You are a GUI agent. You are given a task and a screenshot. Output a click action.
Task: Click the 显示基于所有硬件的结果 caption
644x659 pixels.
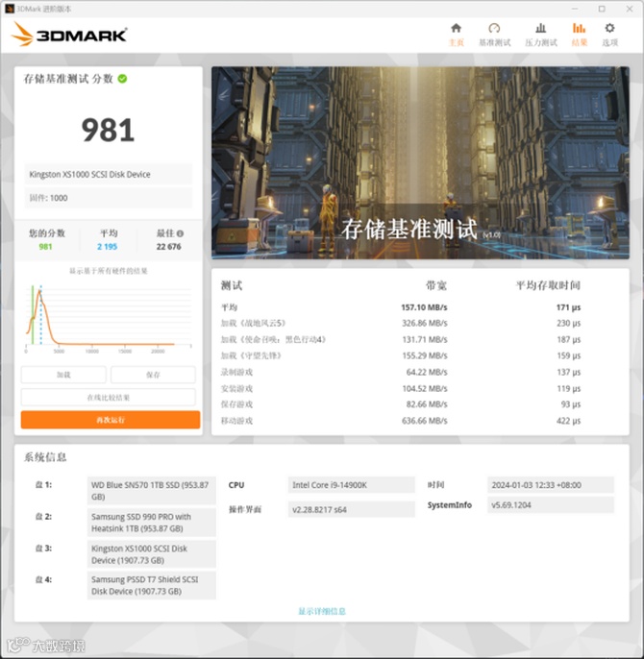tap(108, 271)
